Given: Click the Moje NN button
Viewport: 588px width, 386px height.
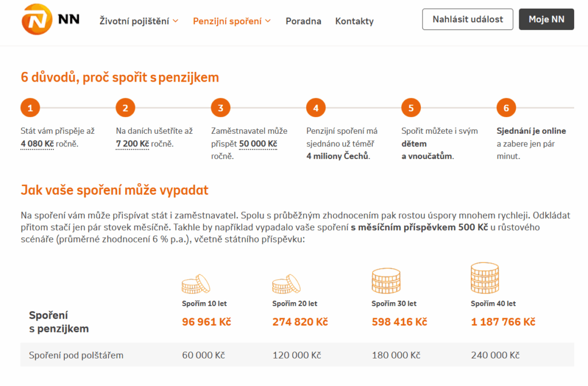Looking at the screenshot, I should pyautogui.click(x=546, y=20).
